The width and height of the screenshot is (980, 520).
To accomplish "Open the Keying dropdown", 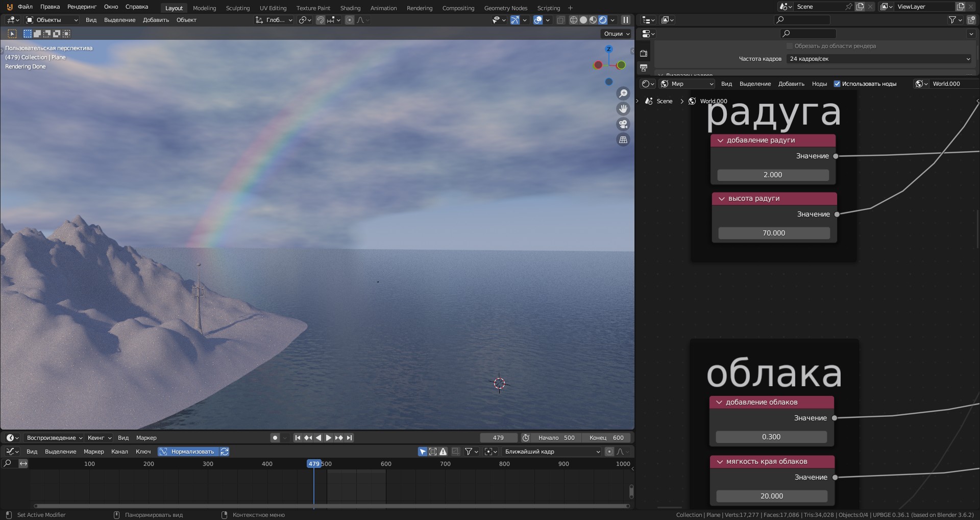I will [x=99, y=438].
